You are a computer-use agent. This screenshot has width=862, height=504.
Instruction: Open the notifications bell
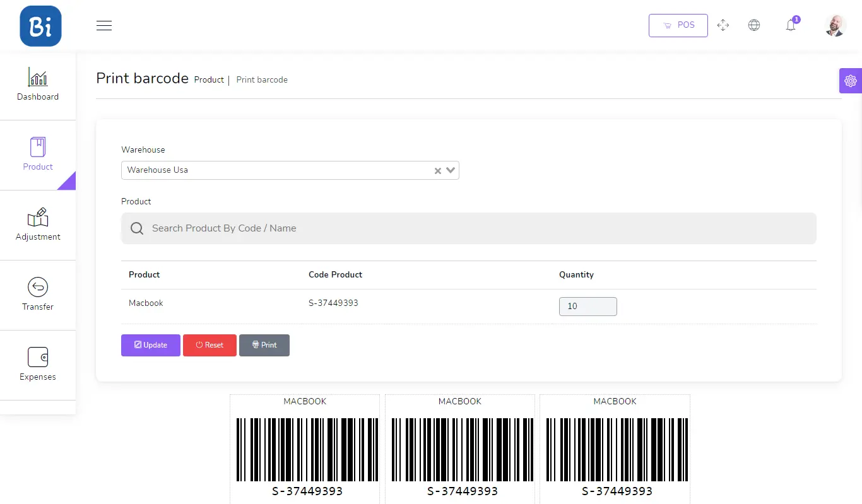click(x=791, y=25)
